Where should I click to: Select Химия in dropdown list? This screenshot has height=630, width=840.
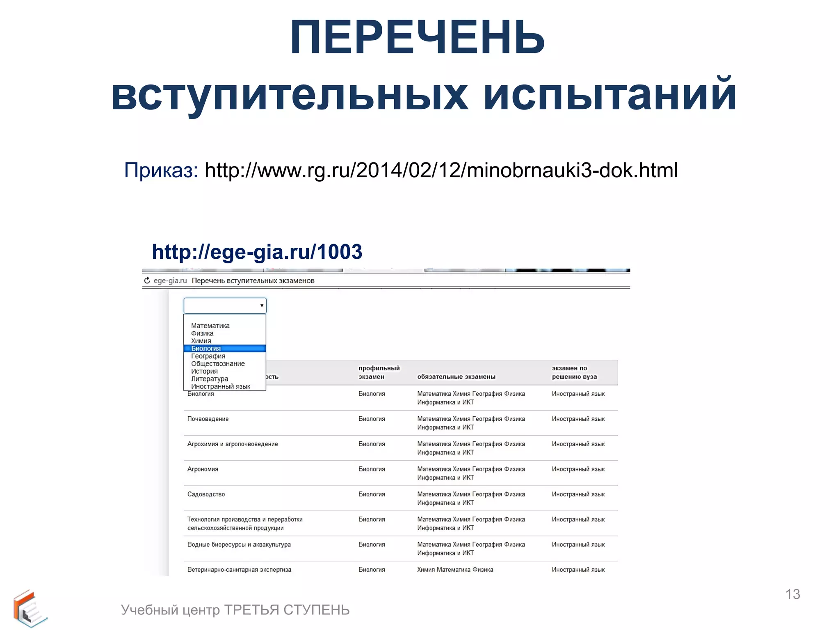[x=201, y=341]
